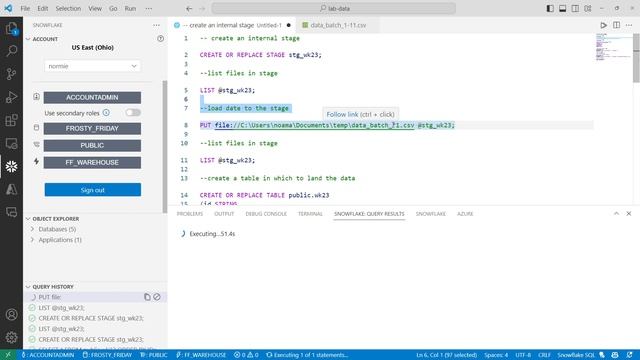640x360 pixels.
Task: Open the Go menu
Action: tap(113, 8)
